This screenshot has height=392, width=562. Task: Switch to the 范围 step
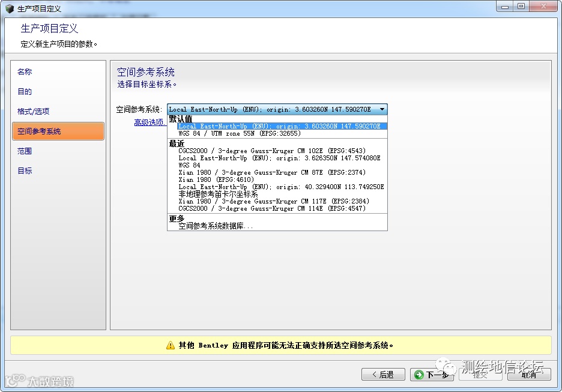click(25, 151)
